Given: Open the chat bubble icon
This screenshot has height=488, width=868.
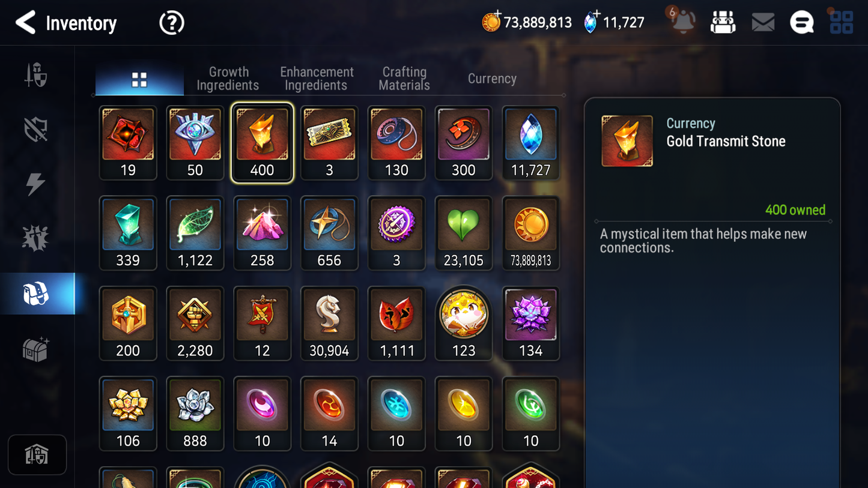Looking at the screenshot, I should tap(801, 23).
